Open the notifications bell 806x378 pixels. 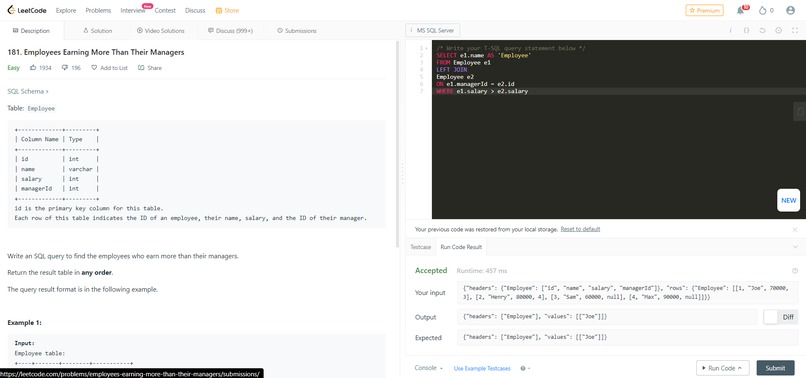click(x=741, y=10)
